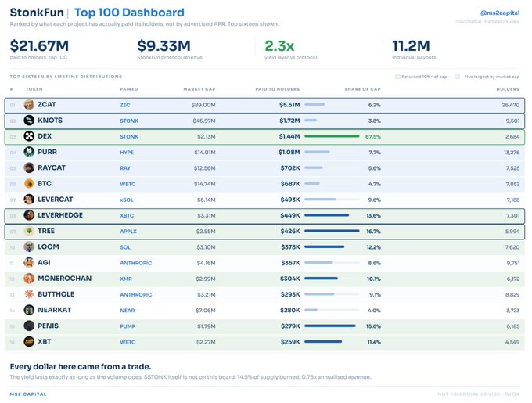
Task: Click the LOOM token icon
Action: tap(29, 246)
